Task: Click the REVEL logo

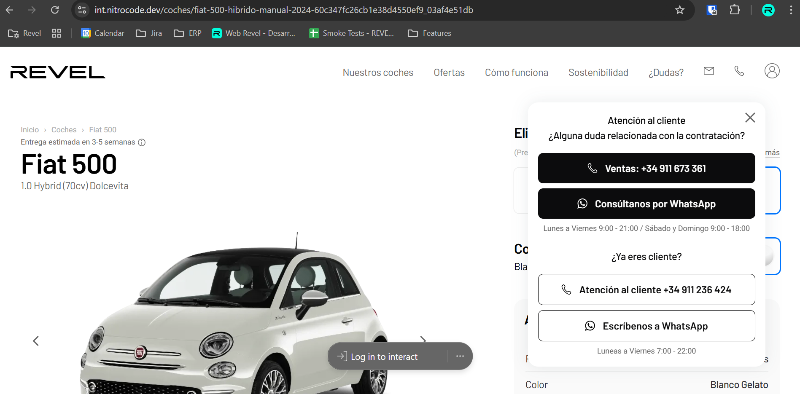Action: coord(58,72)
